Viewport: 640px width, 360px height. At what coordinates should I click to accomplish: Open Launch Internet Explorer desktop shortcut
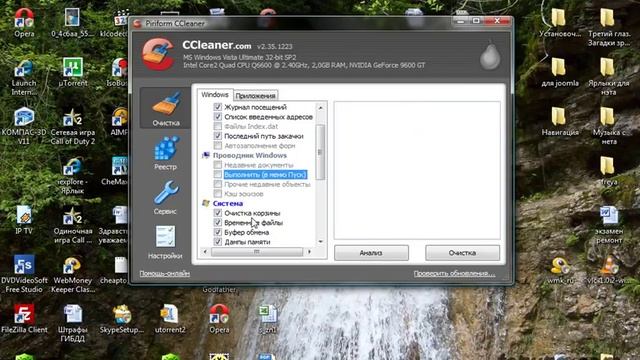(24, 77)
